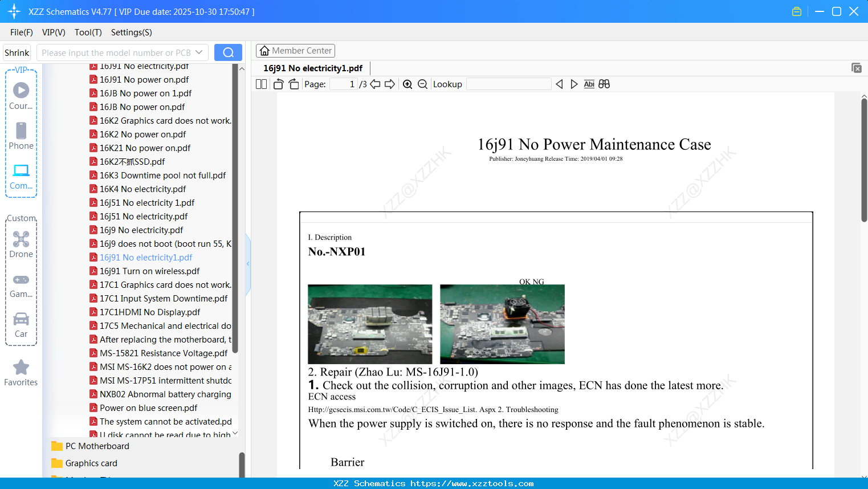This screenshot has height=489, width=868.
Task: Click the motherboard photo with the fan
Action: 502,324
